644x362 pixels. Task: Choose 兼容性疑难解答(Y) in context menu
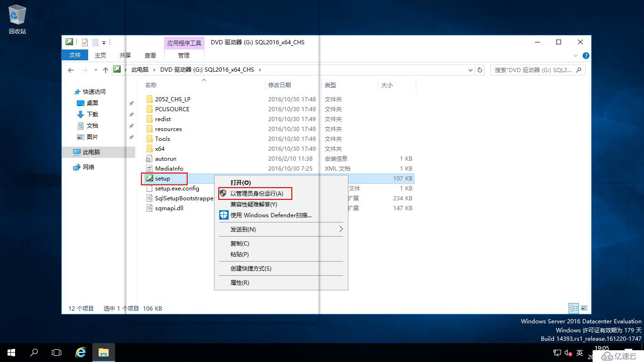pos(281,205)
